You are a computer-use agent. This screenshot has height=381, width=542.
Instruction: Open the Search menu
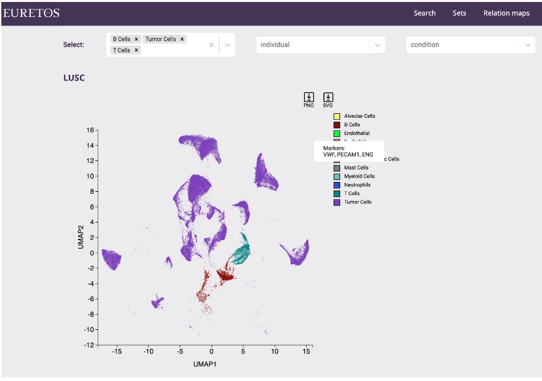click(x=424, y=13)
